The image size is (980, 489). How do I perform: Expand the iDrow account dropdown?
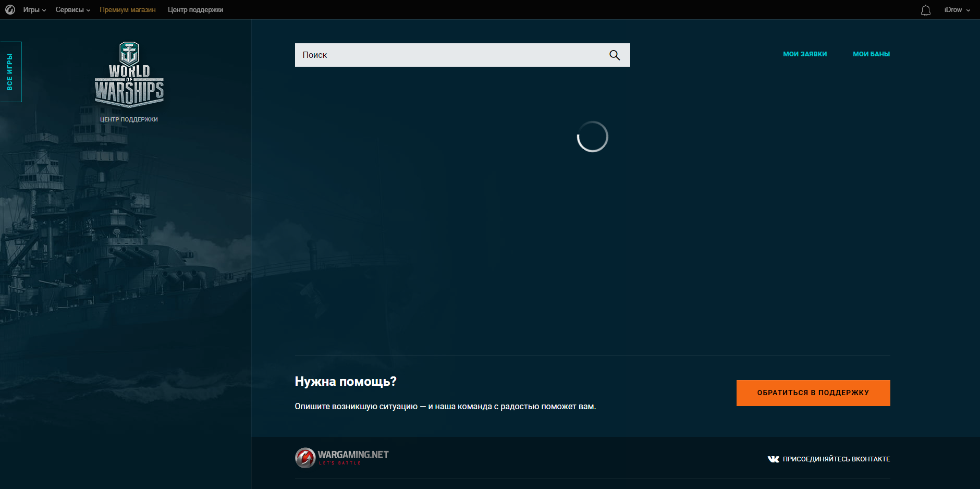tap(957, 9)
